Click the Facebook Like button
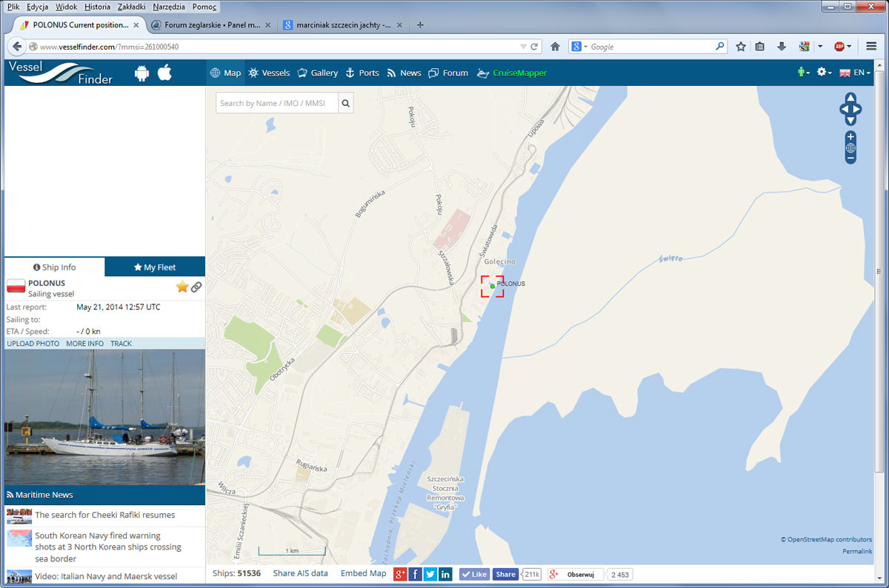This screenshot has height=588, width=889. 474,574
